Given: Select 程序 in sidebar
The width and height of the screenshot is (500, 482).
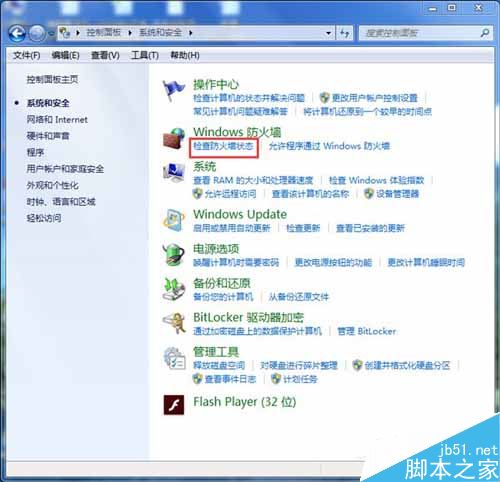Looking at the screenshot, I should pos(35,152).
